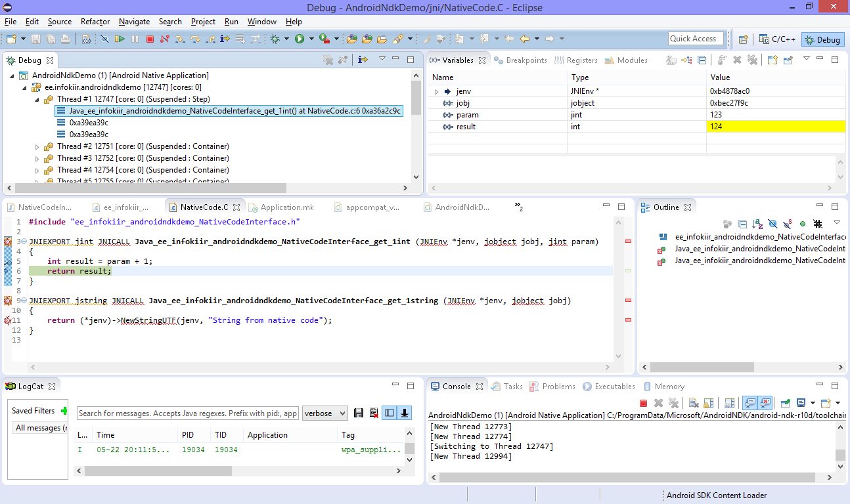The height and width of the screenshot is (504, 850).
Task: Expand Thread #2 12751 in Debug tree
Action: coord(37,146)
